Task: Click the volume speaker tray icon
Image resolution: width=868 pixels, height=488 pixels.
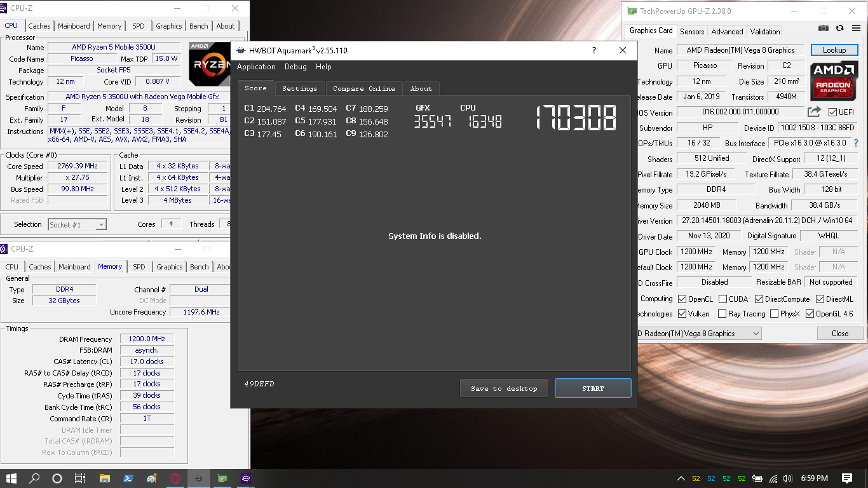Action: pos(788,478)
